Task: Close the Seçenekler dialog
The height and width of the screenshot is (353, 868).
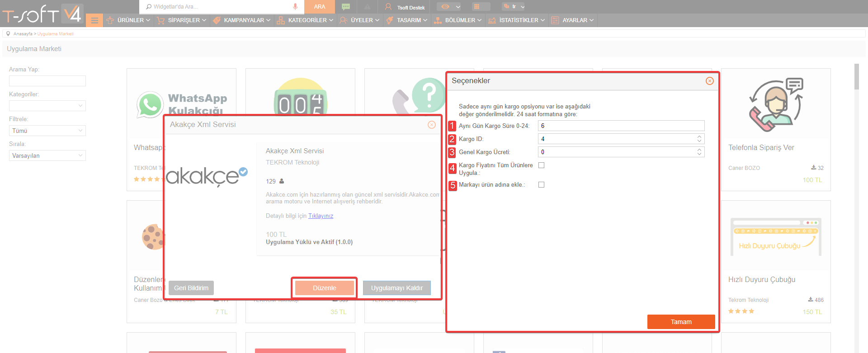Action: 710,81
